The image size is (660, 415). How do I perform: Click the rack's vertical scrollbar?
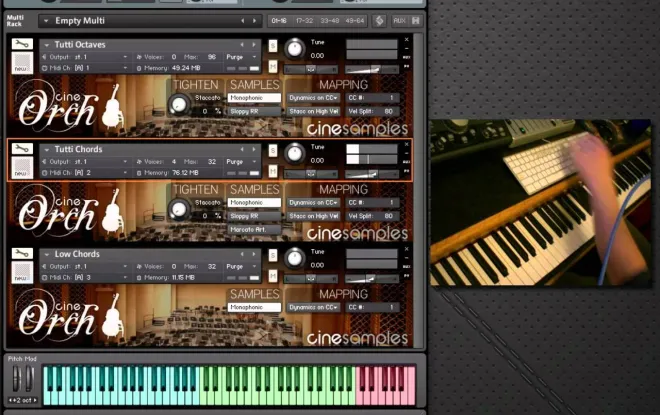pos(418,191)
